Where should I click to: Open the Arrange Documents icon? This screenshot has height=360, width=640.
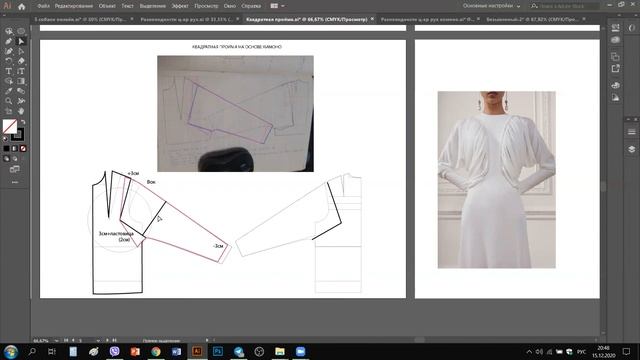point(274,6)
